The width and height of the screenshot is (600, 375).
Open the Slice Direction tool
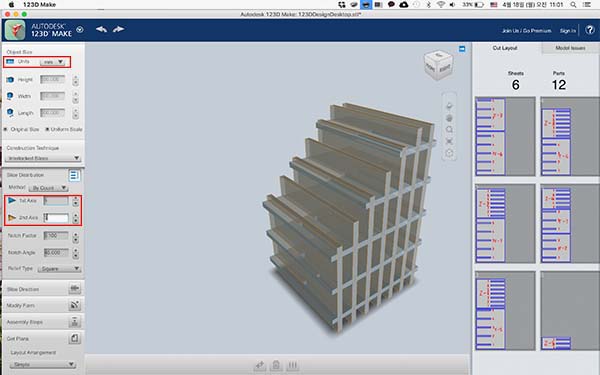click(74, 289)
